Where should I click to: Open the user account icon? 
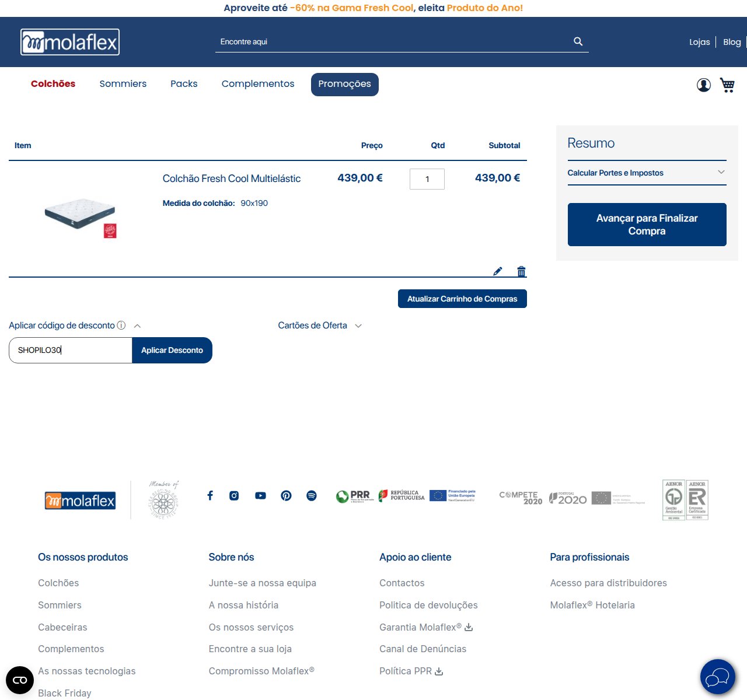pos(704,85)
